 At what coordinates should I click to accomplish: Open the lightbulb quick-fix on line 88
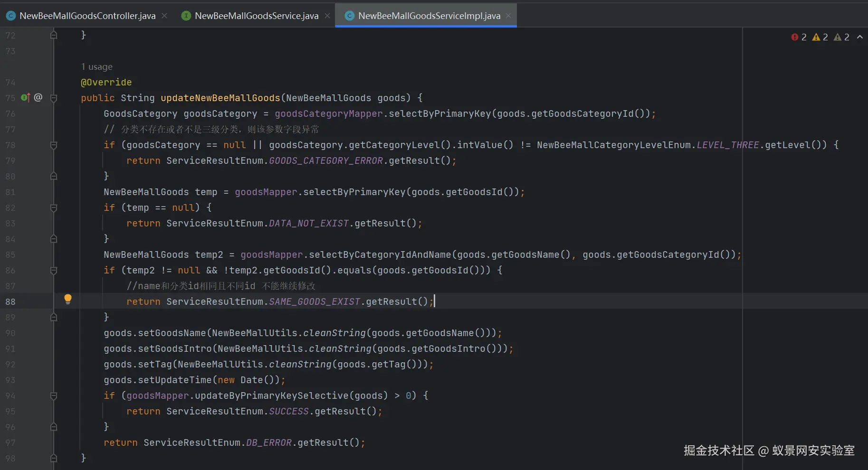(68, 299)
